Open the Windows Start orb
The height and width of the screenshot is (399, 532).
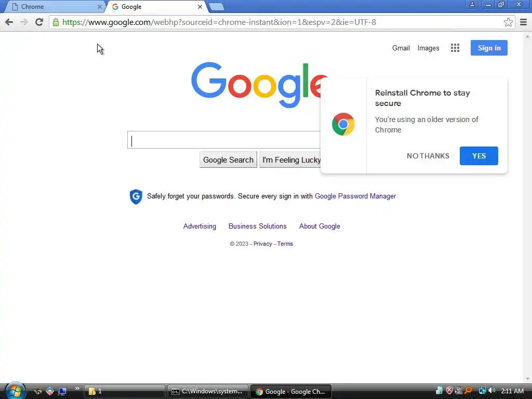point(15,391)
